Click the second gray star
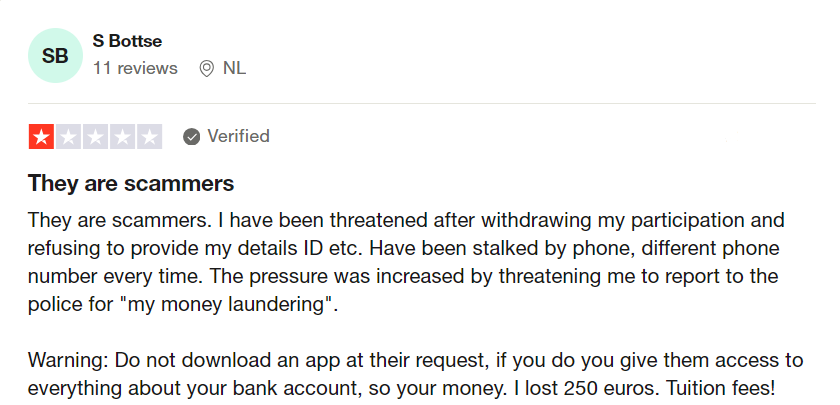 click(69, 137)
